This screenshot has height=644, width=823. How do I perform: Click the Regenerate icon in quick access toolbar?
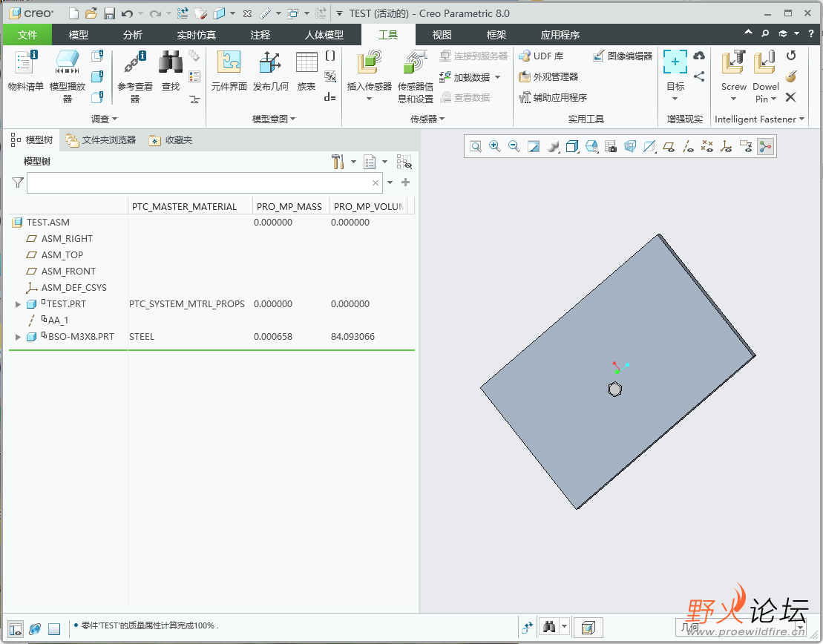pos(183,13)
